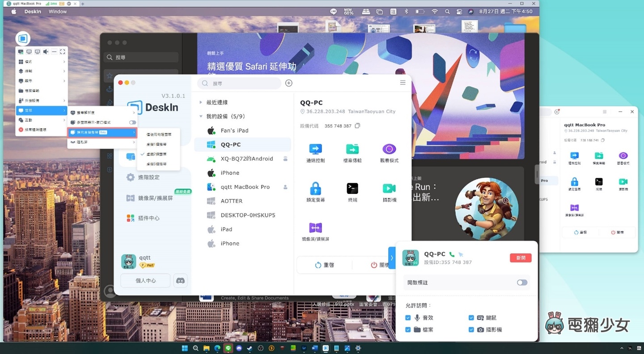Click 重啓 restart button for QQ-PC
644x354 pixels.
tap(325, 265)
